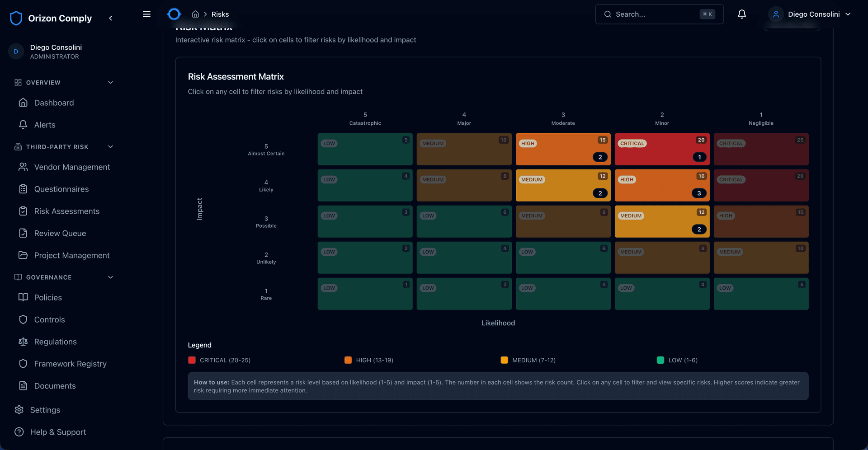Image resolution: width=868 pixels, height=450 pixels.
Task: Open Project Management using the folder icon
Action: click(24, 255)
